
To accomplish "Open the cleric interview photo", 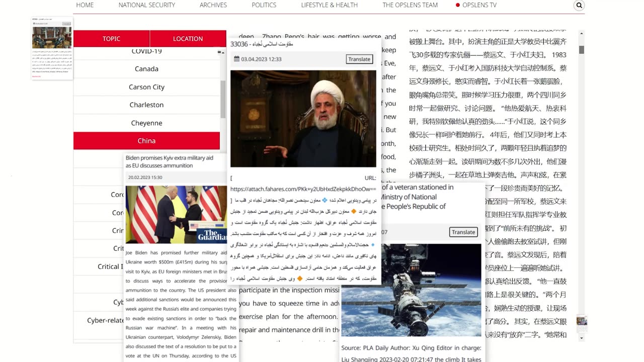I will (303, 119).
